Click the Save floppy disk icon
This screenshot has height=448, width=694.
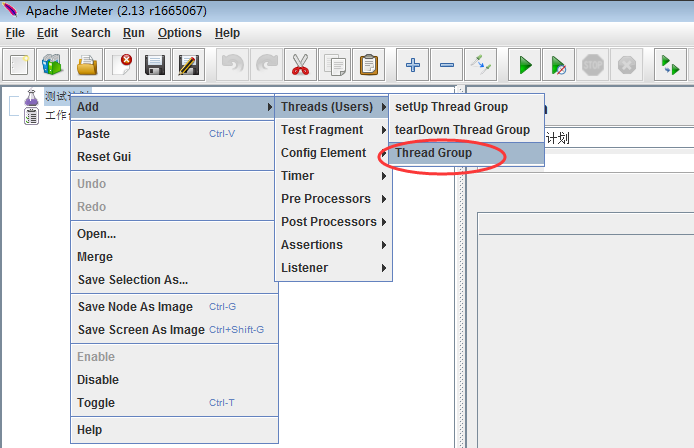point(154,65)
